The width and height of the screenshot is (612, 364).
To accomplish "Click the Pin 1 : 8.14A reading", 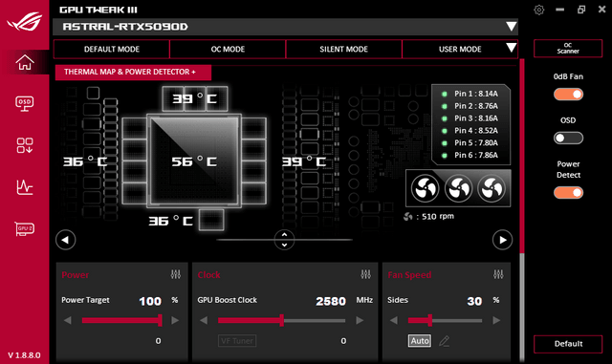I will coord(476,94).
